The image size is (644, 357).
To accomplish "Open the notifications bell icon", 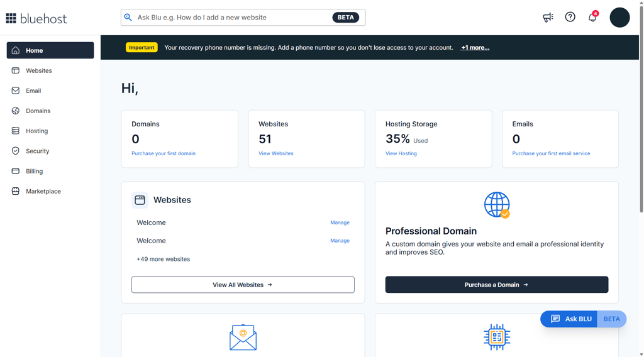I will click(x=592, y=17).
